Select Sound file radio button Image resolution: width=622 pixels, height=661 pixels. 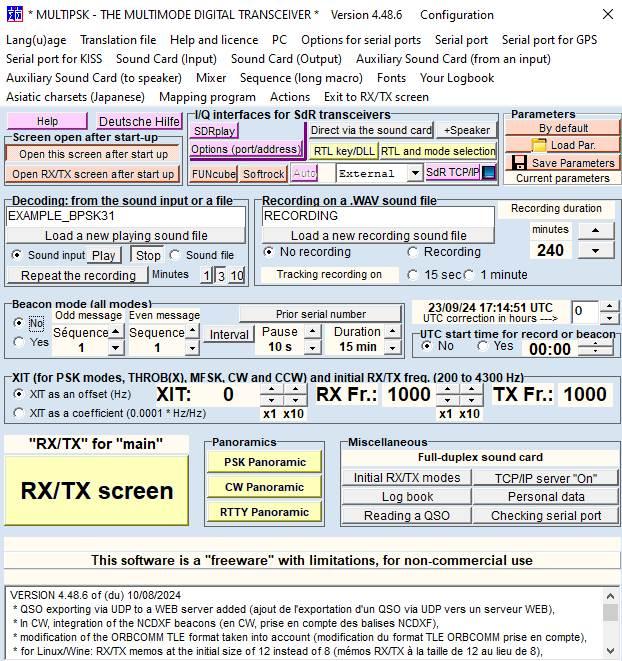click(x=174, y=255)
